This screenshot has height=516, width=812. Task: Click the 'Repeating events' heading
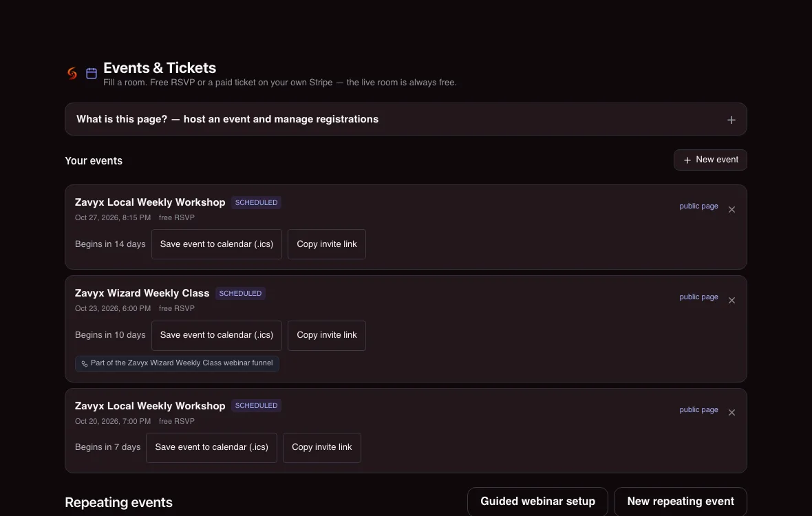point(118,502)
